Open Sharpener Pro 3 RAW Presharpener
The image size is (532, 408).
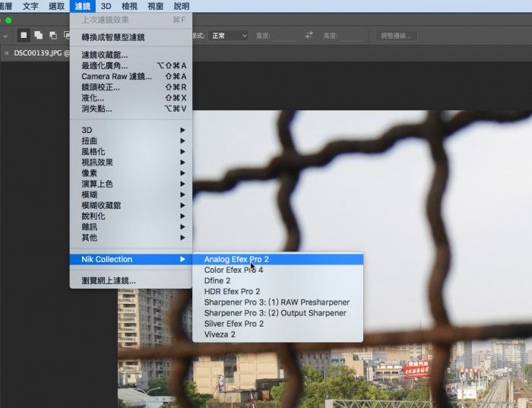coord(277,302)
